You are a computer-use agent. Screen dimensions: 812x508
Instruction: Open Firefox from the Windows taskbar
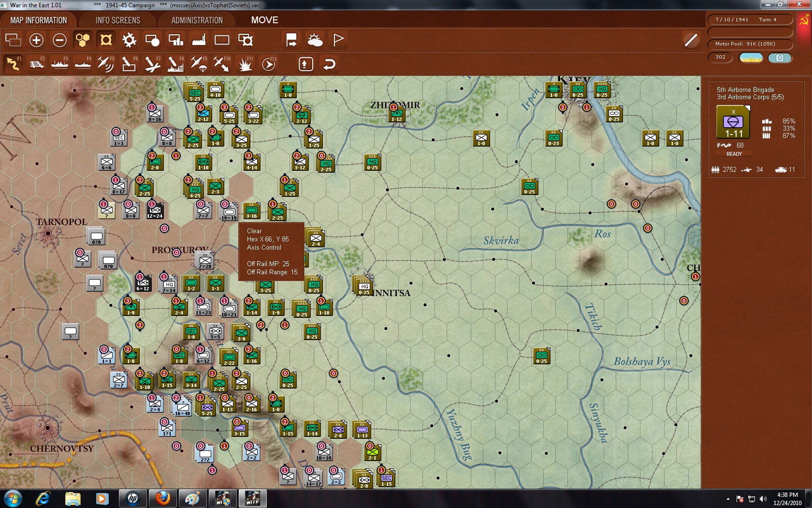[162, 497]
